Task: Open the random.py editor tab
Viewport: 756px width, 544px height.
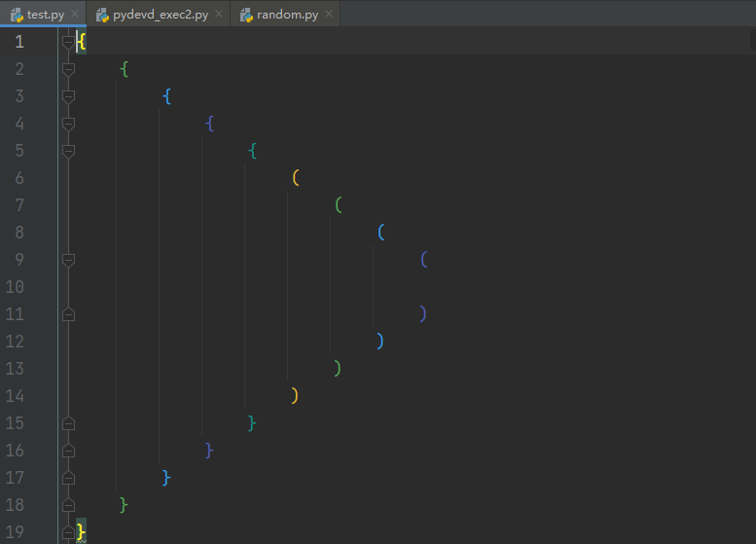Action: [x=287, y=15]
